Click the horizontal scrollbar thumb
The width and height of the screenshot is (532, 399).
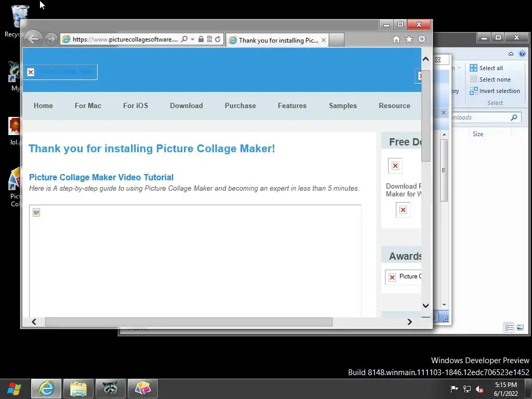[189, 322]
